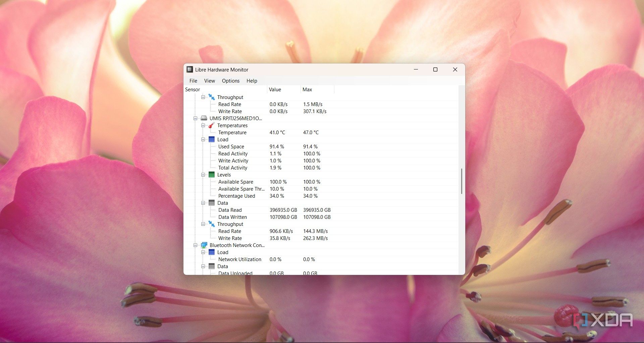
Task: Open the Help menu
Action: click(x=252, y=81)
